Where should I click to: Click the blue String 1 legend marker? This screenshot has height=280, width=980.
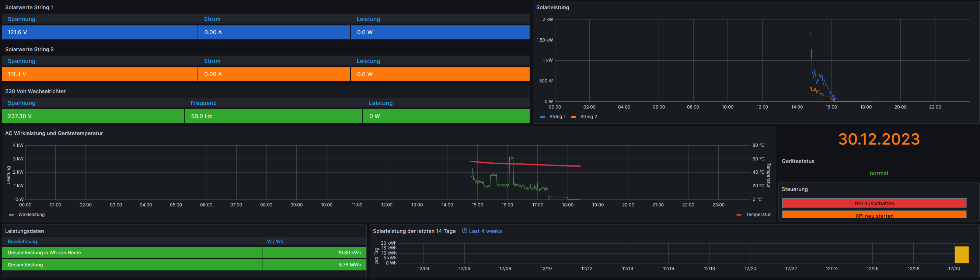point(542,117)
